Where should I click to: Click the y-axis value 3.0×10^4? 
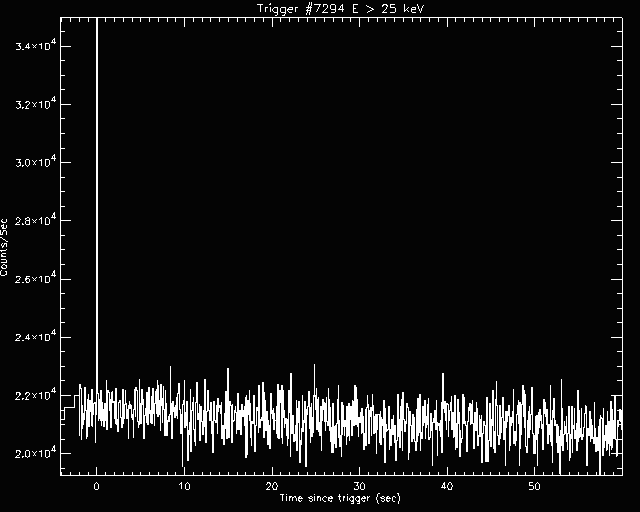pyautogui.click(x=35, y=162)
